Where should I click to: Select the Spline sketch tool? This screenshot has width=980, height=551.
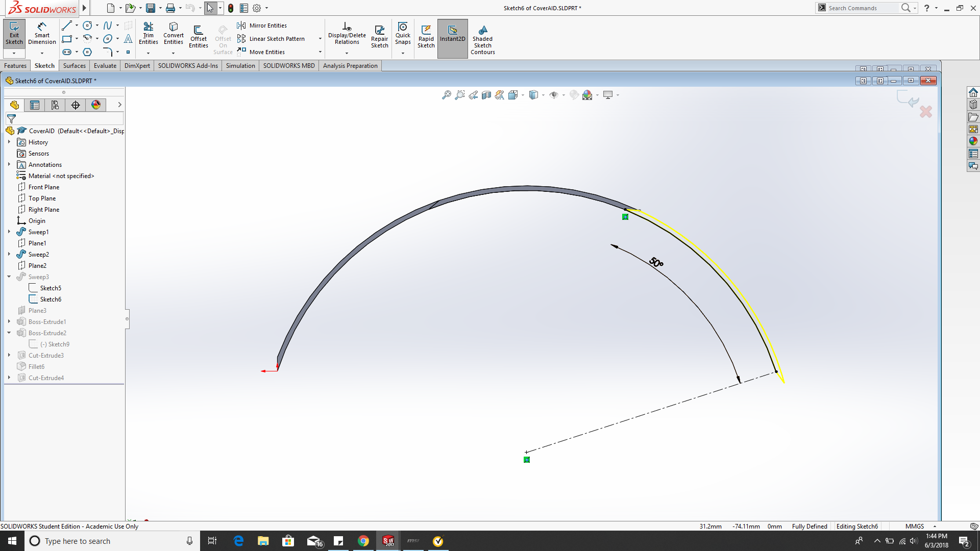pos(108,26)
